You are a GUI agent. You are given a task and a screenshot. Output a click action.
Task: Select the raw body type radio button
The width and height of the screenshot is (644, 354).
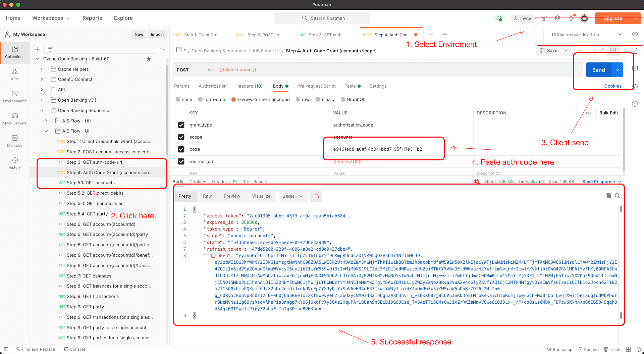[x=298, y=99]
